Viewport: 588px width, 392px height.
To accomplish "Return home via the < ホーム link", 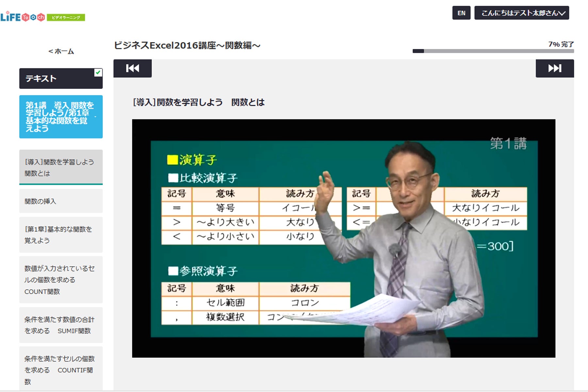I will tap(61, 51).
